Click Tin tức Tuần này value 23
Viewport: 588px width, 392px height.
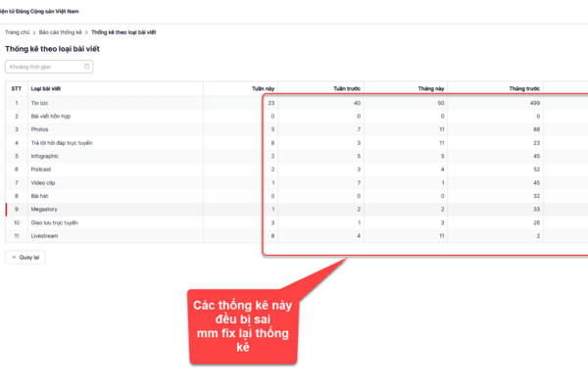pos(271,103)
